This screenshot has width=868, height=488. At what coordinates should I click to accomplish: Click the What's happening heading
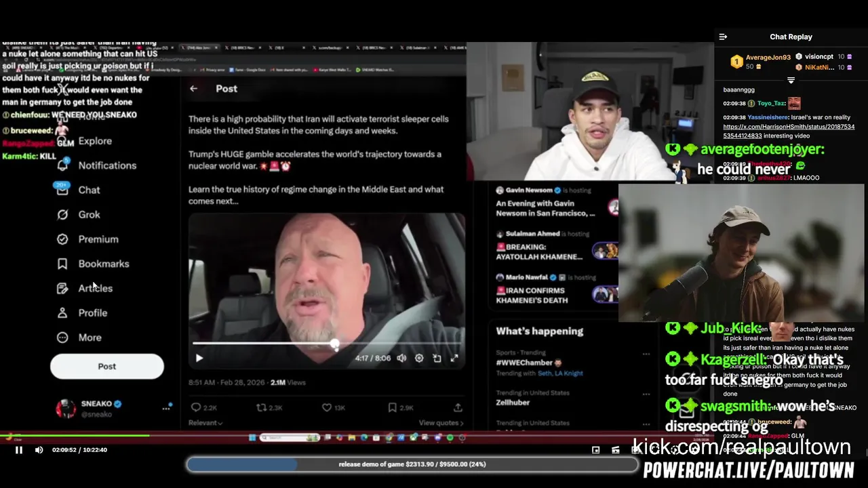pyautogui.click(x=539, y=331)
